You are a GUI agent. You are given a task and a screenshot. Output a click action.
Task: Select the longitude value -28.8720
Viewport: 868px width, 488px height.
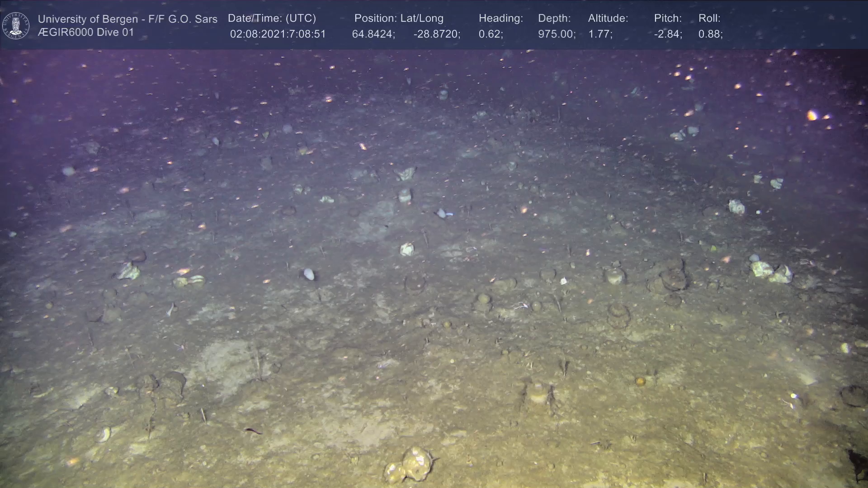click(x=436, y=34)
